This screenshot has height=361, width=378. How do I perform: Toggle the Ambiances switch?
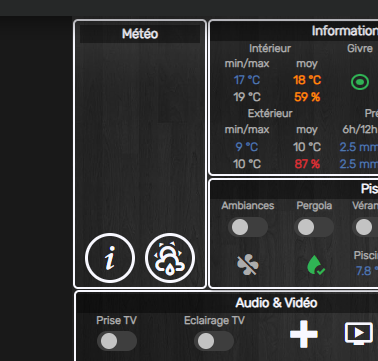click(248, 227)
